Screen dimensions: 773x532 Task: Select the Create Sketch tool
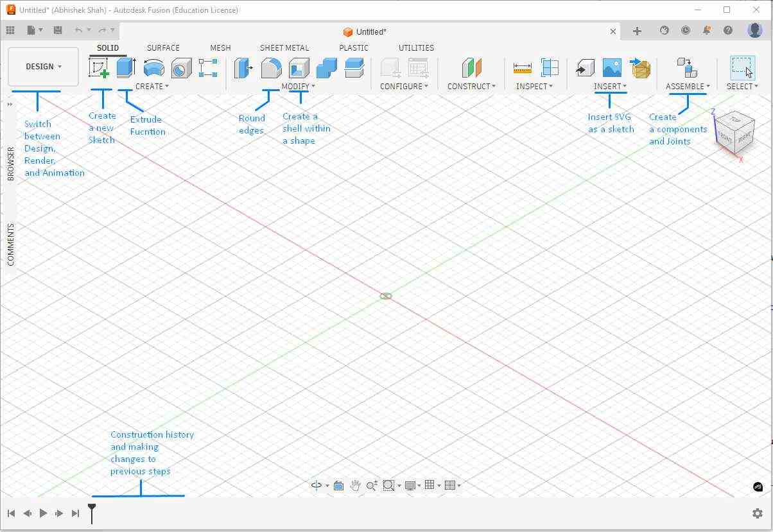99,67
